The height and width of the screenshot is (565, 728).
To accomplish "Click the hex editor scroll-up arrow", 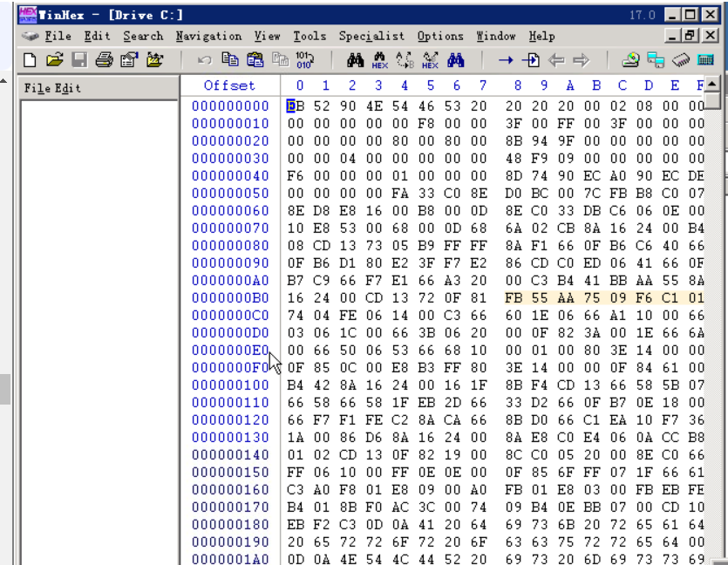I will [x=711, y=84].
